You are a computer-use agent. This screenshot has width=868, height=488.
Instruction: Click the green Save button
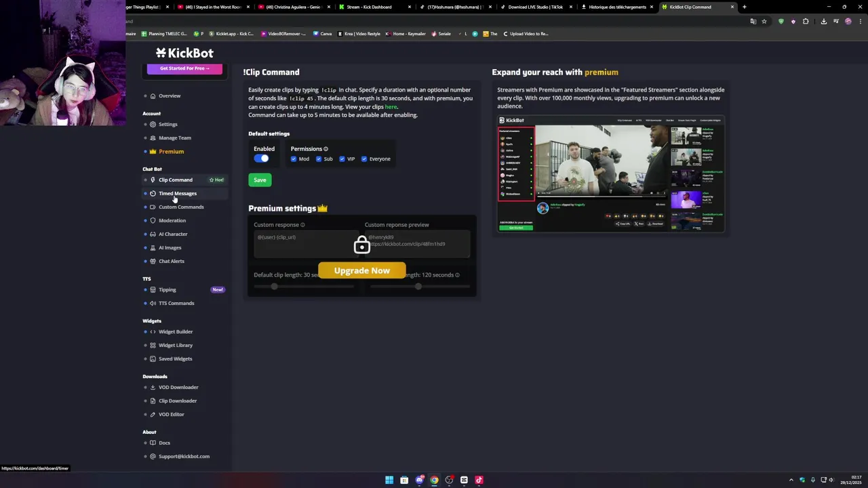pos(260,180)
